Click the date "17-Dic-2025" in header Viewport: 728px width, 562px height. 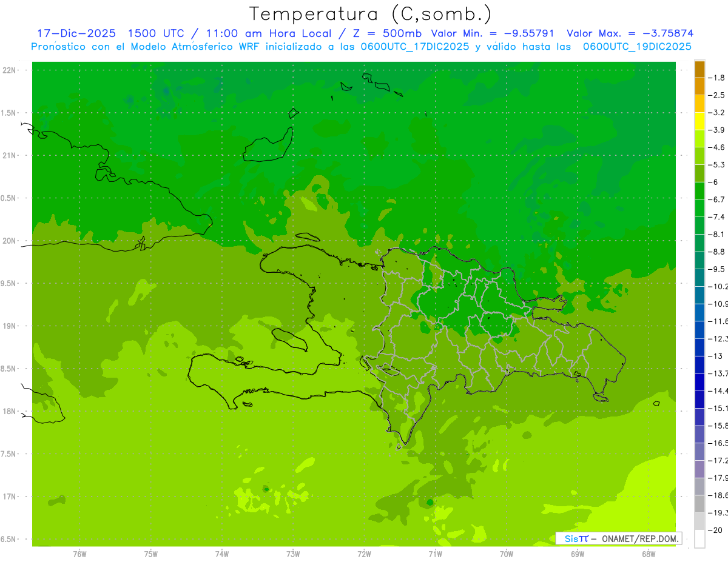(76, 33)
